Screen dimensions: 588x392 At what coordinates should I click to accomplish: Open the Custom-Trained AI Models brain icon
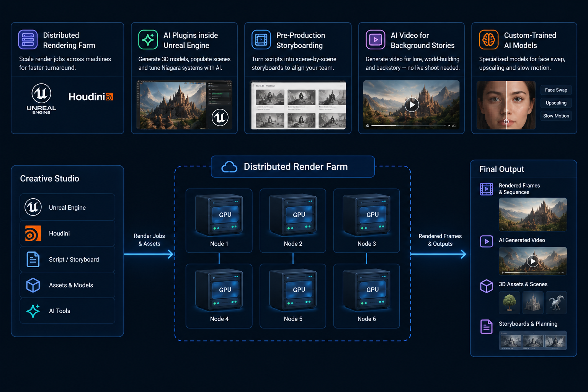click(x=489, y=40)
